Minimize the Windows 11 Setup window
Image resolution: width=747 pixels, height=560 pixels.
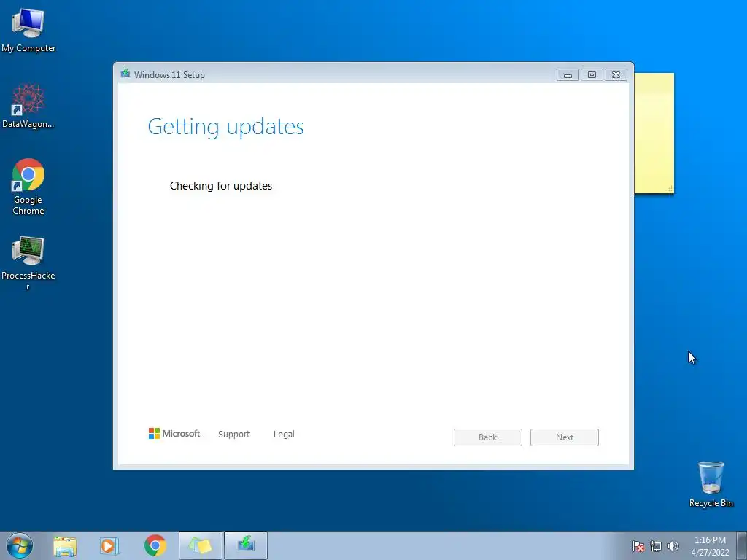pos(568,75)
